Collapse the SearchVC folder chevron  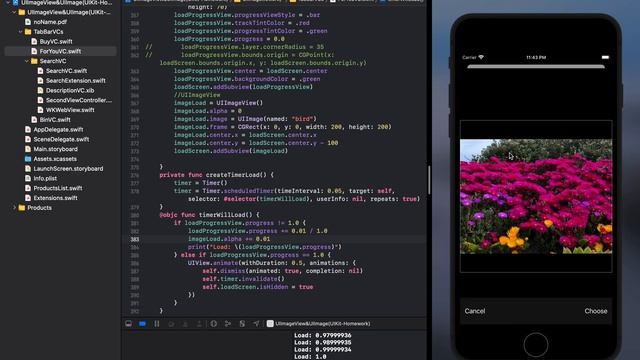[x=27, y=61]
